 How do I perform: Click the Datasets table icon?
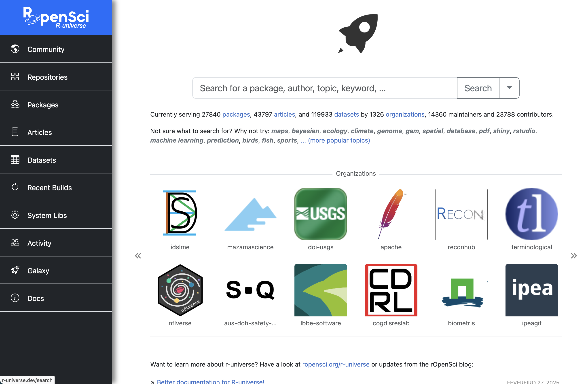[15, 160]
